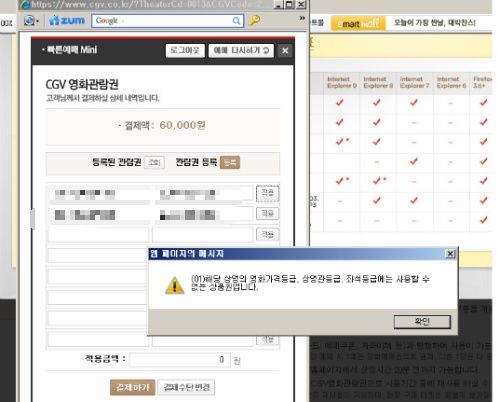Viewport: 500px width, 402px height.
Task: Click the yellow warning icon in the dialog
Action: point(174,285)
